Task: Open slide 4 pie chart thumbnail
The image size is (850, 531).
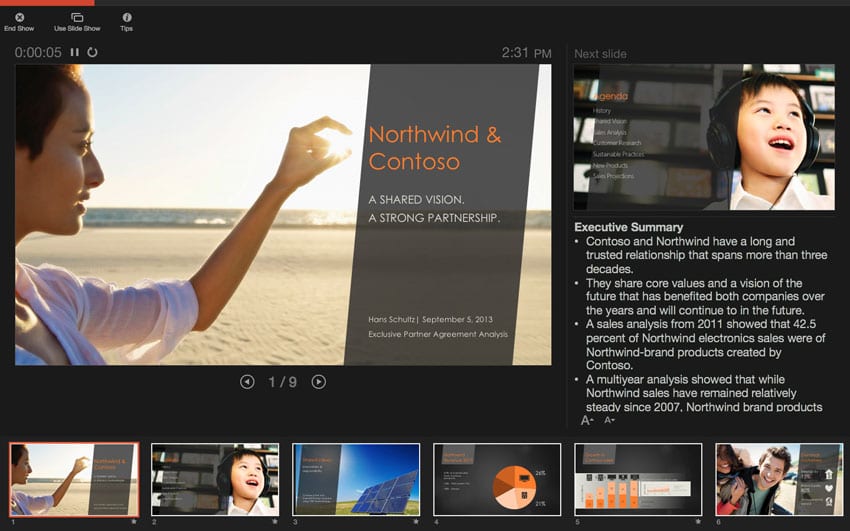Action: (x=497, y=480)
